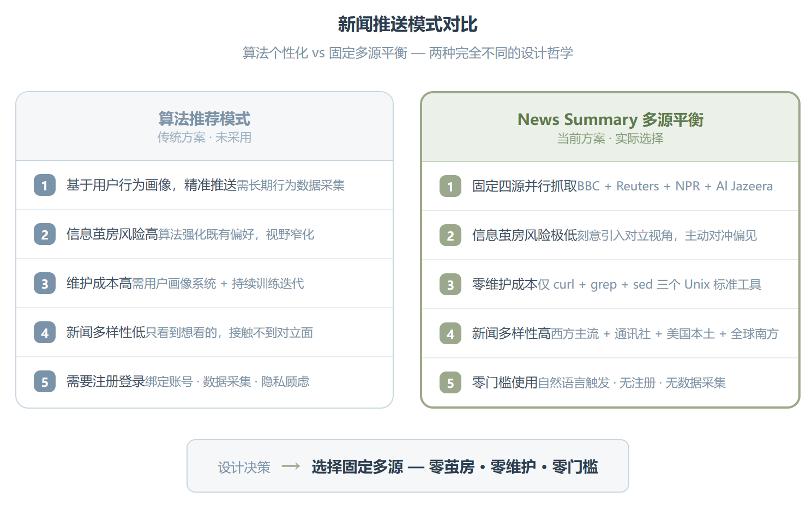Screen dimensions: 812x509
Task: Click the title 新闻推送模式对比
Action: 407,25
